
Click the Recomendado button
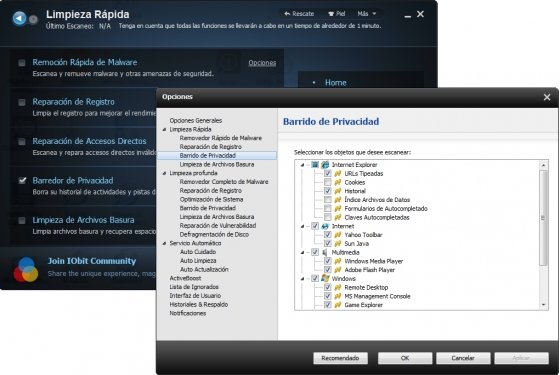click(340, 358)
